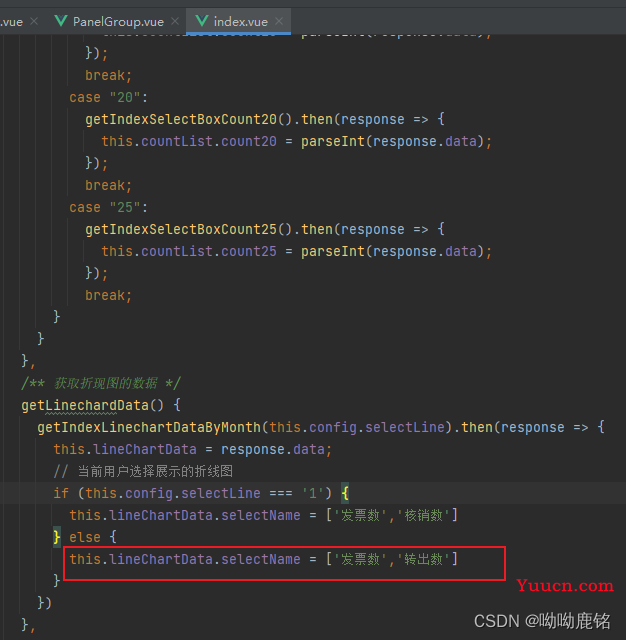Click the case "25": line
This screenshot has width=626, height=640.
click(108, 207)
